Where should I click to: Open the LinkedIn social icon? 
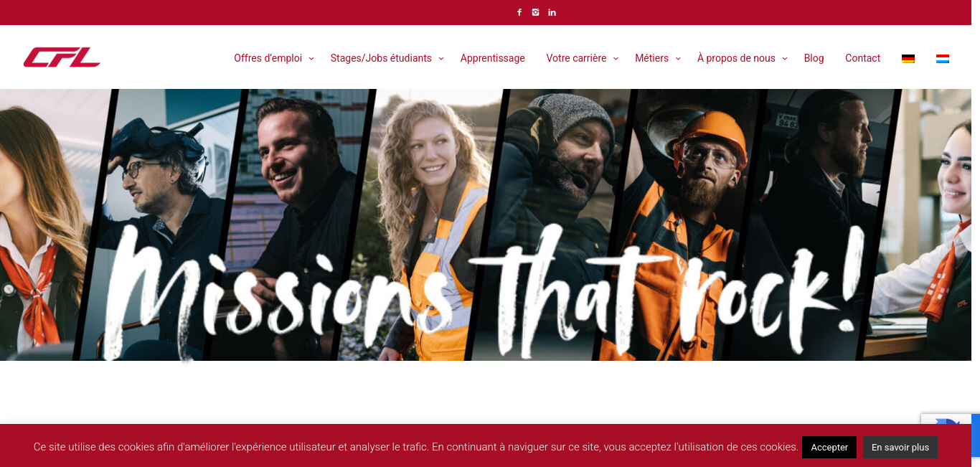[x=552, y=12]
